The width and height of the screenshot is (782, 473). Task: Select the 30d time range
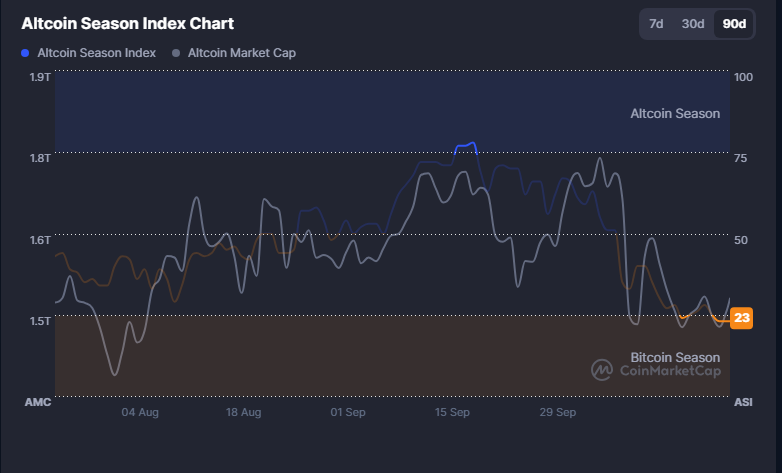(x=693, y=24)
